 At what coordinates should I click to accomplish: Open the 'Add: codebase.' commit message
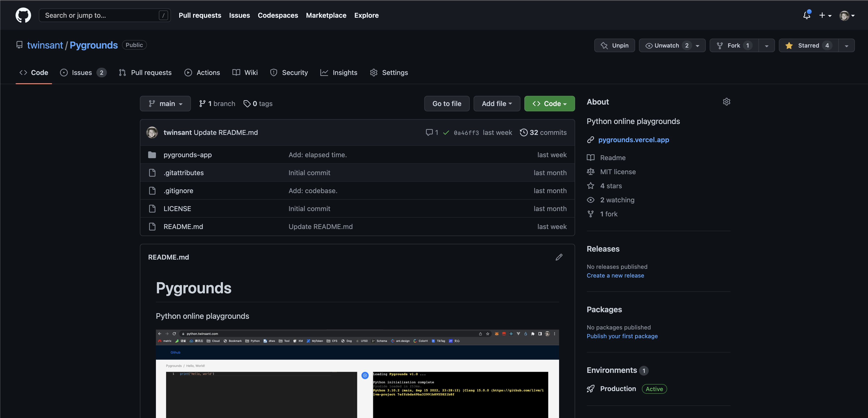pyautogui.click(x=313, y=191)
